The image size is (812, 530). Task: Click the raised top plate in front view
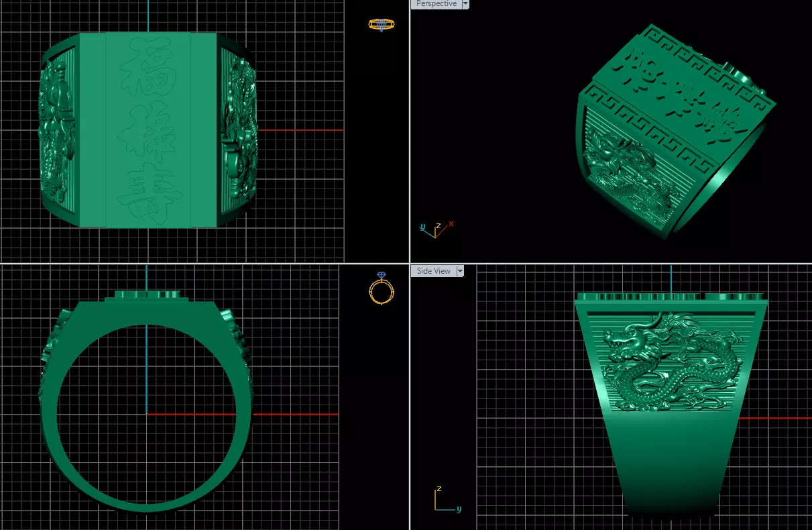(x=148, y=295)
